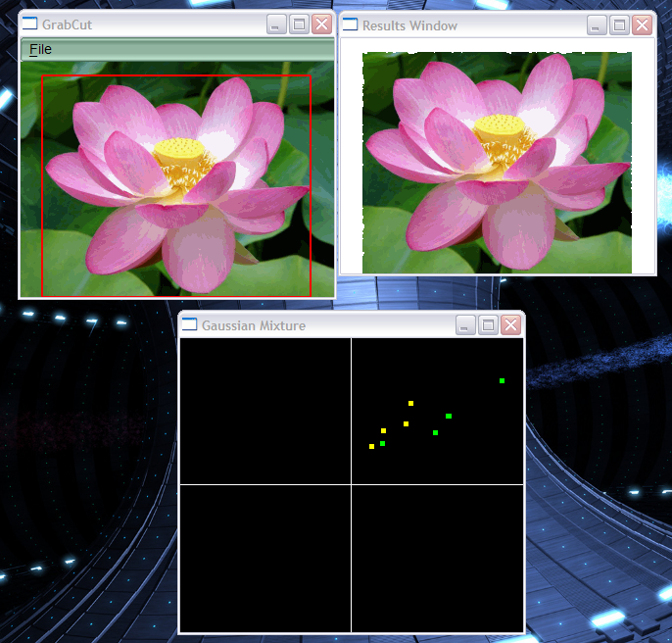Click the topmost yellow point in Gaussian Mixture

(x=411, y=403)
